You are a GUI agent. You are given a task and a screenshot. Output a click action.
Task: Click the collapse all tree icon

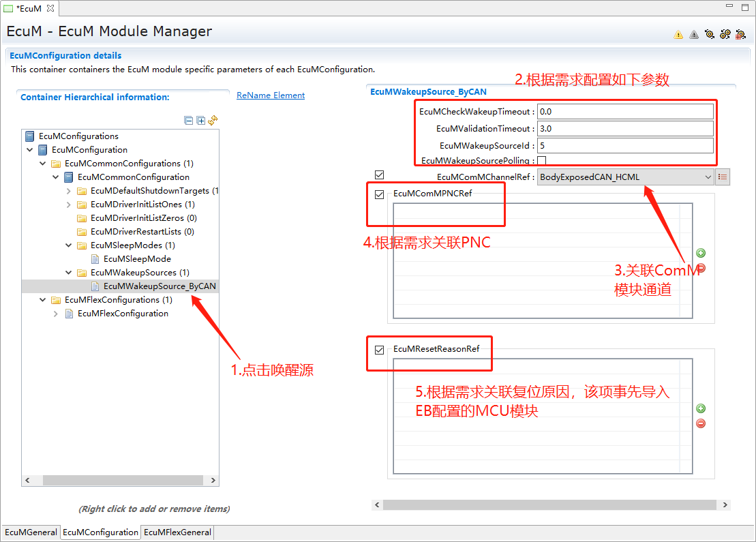(189, 121)
